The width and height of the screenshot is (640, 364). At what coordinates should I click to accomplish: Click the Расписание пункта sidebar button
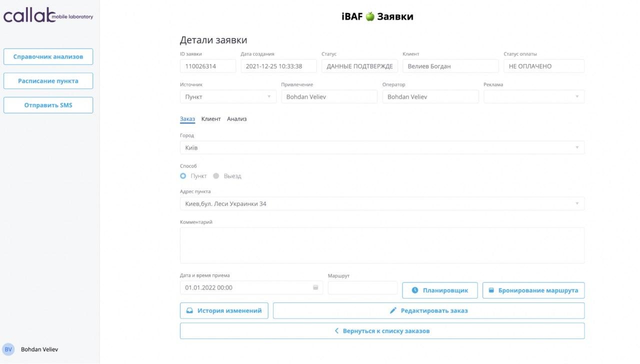48,81
